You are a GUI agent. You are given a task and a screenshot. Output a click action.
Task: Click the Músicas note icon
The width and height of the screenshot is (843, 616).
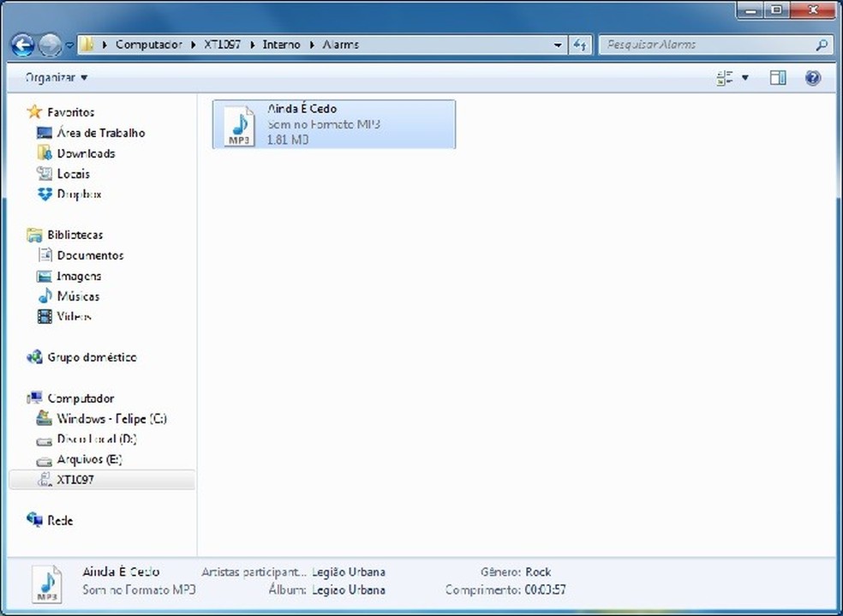45,296
